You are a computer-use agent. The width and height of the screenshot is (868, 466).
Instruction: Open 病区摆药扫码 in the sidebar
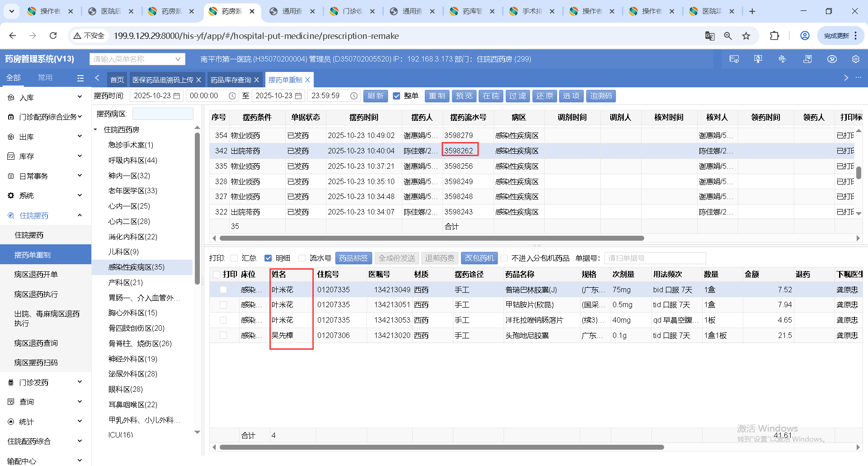click(x=36, y=363)
